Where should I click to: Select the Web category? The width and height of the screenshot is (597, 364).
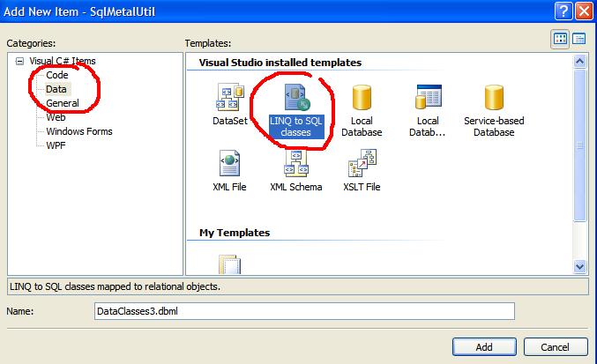click(56, 117)
